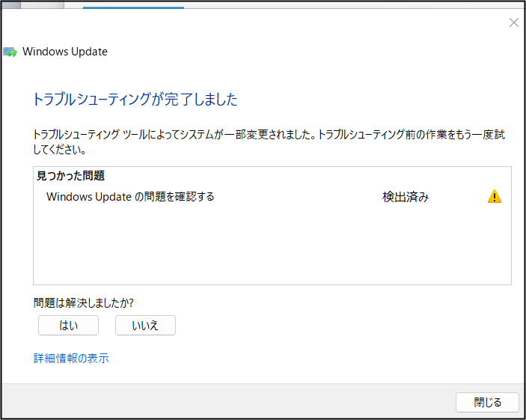Click the はい button

click(68, 325)
